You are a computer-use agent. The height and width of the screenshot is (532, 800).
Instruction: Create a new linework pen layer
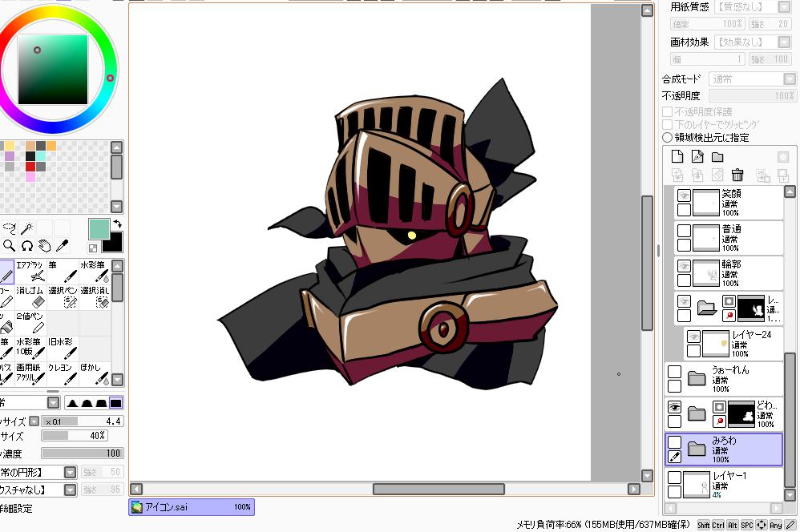pyautogui.click(x=697, y=156)
